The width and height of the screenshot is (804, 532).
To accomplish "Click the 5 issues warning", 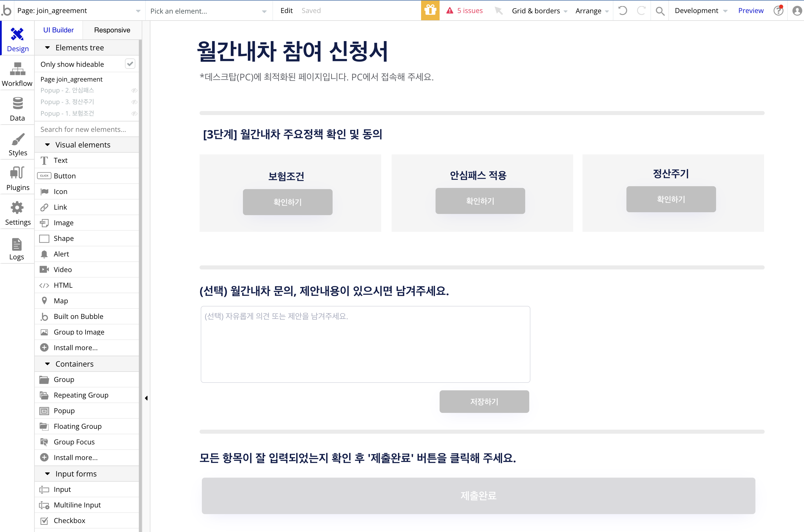I will click(465, 10).
